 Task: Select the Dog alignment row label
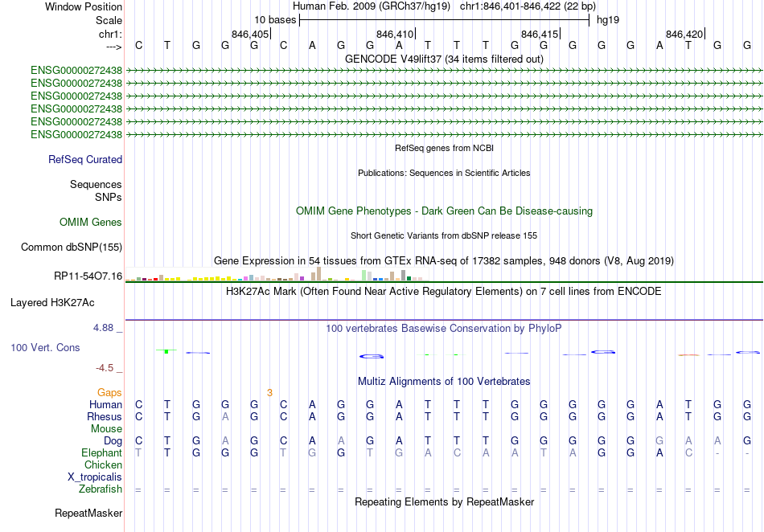tap(113, 441)
